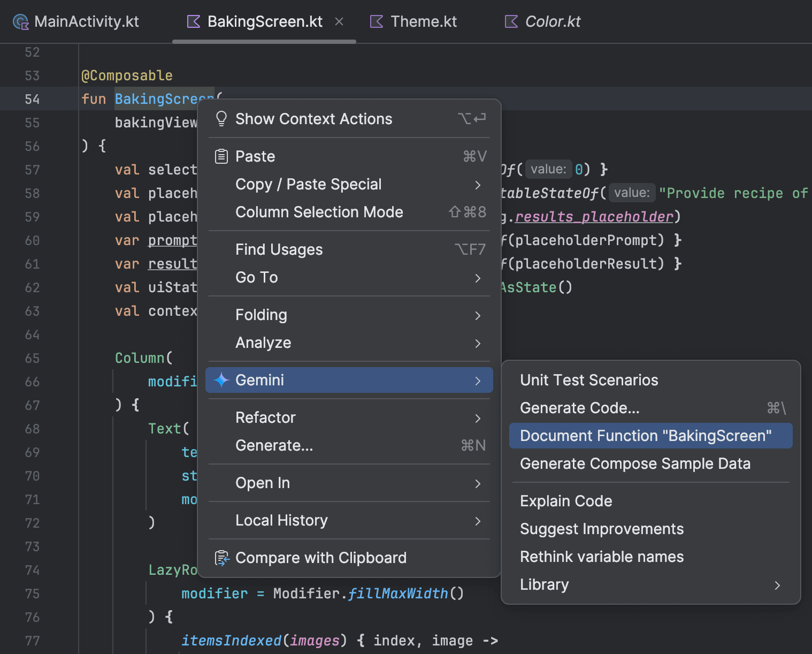The width and height of the screenshot is (812, 654).
Task: Click the Paste clipboard icon
Action: pos(221,156)
